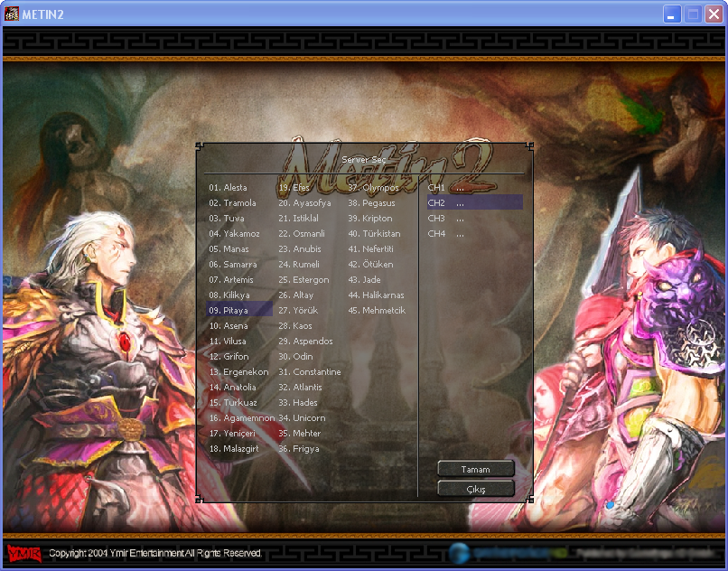This screenshot has height=571, width=728.
Task: Choose server 45. Mehmetcik
Action: [x=377, y=311]
